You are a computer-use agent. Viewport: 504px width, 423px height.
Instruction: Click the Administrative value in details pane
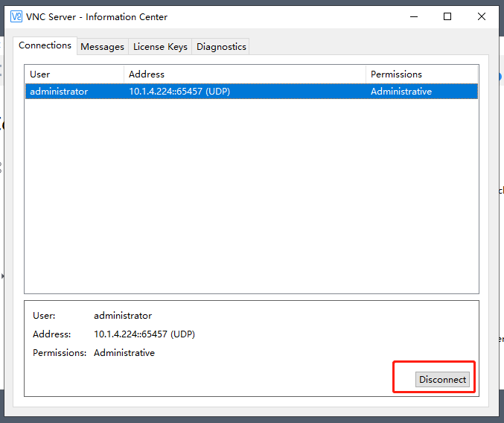click(x=124, y=353)
